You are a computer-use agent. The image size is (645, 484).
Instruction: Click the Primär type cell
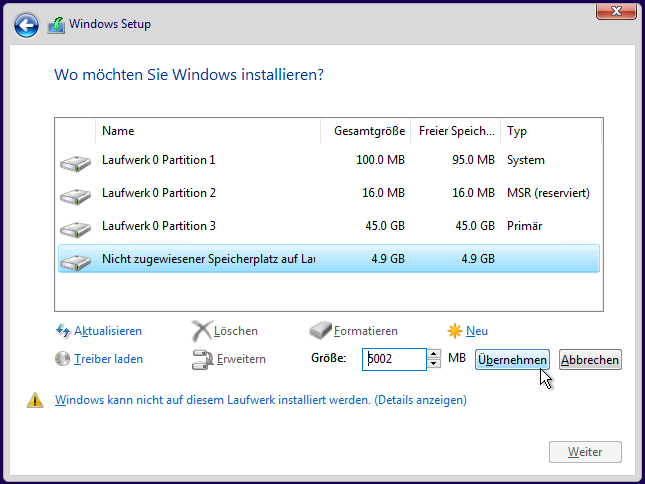(x=524, y=226)
